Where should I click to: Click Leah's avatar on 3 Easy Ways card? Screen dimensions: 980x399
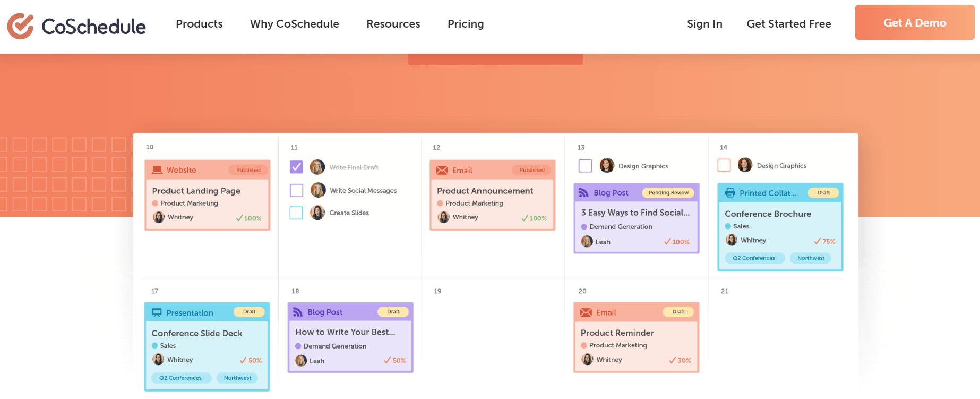coord(587,242)
